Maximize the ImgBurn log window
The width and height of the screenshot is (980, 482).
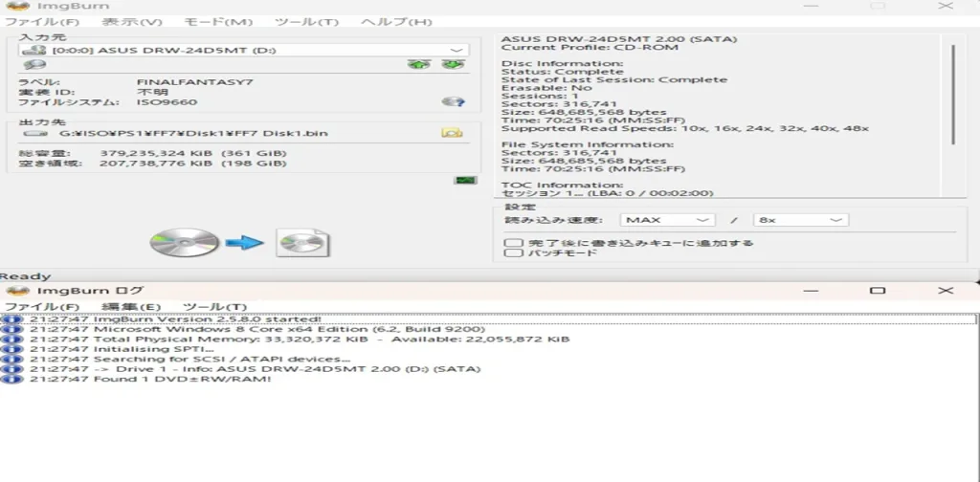click(878, 291)
